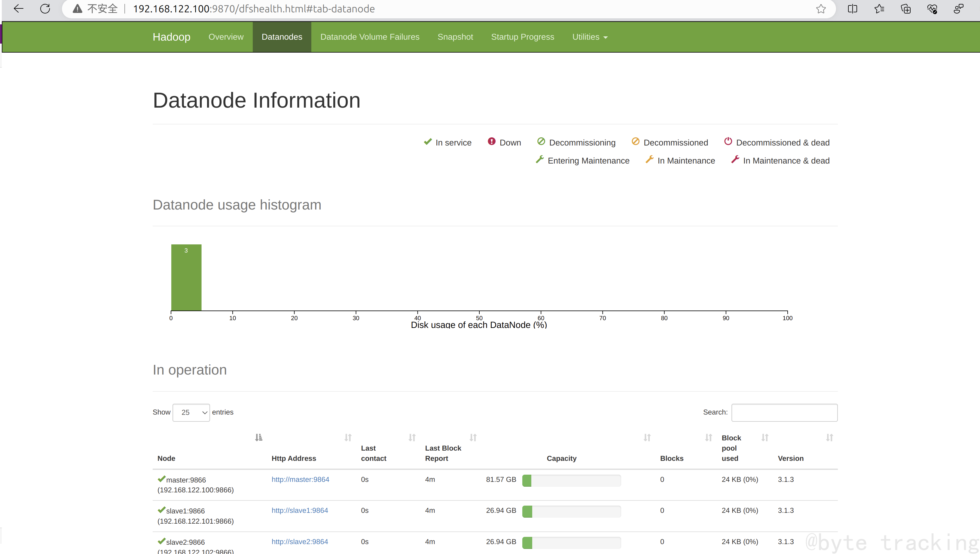The height and width of the screenshot is (554, 980).
Task: Open the favorites list icon
Action: point(879,9)
